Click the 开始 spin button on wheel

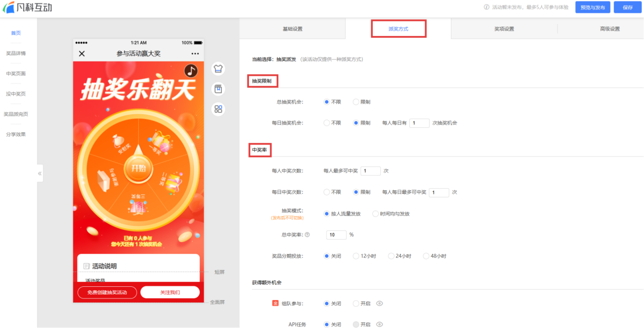pyautogui.click(x=139, y=168)
